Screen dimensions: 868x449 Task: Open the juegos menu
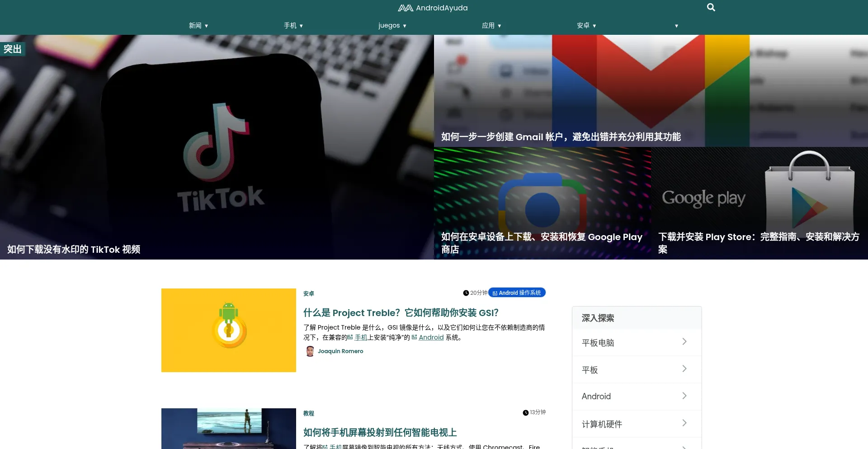389,25
